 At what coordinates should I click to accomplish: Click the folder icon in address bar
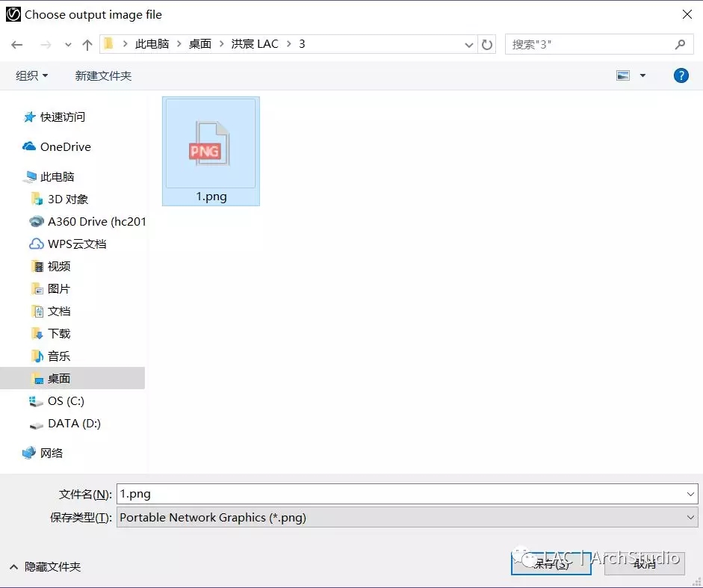(x=108, y=43)
